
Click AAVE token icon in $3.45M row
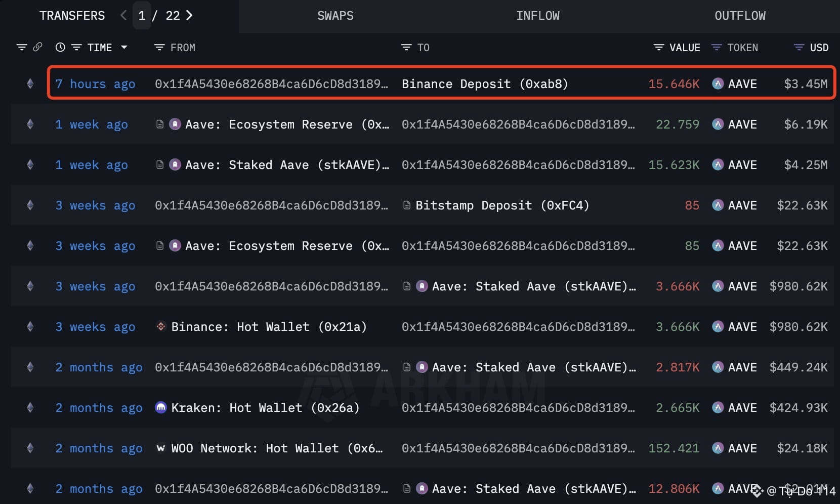pyautogui.click(x=718, y=83)
